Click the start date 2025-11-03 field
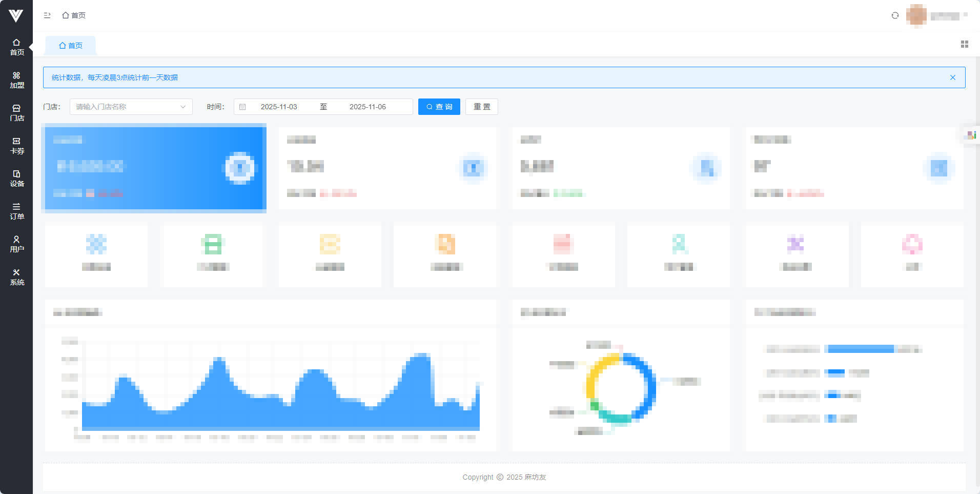 click(279, 107)
